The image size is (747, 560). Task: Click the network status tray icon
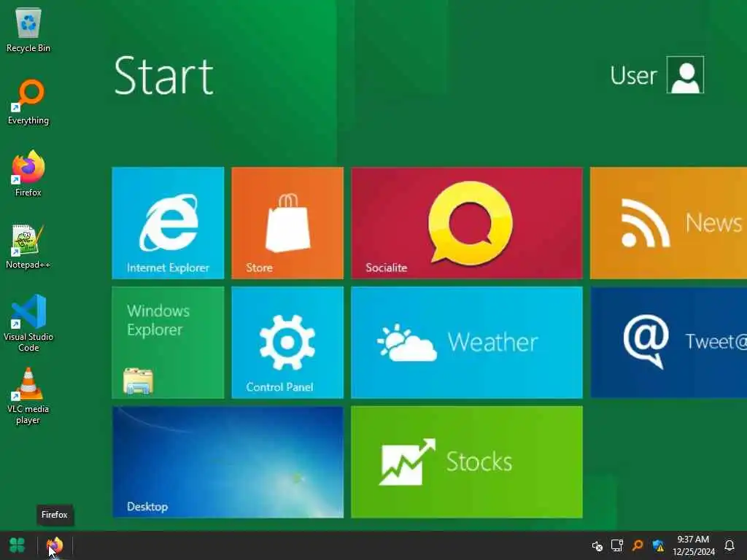617,545
